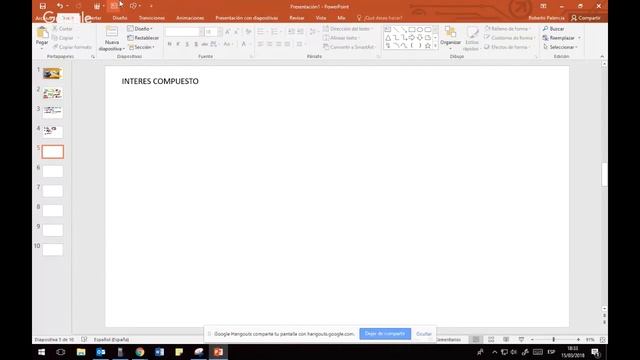The width and height of the screenshot is (640, 360).
Task: Toggle justify text alignment
Action: pos(287,44)
